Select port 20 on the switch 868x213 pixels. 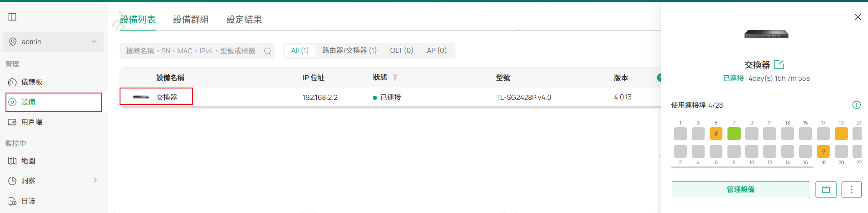tap(841, 151)
